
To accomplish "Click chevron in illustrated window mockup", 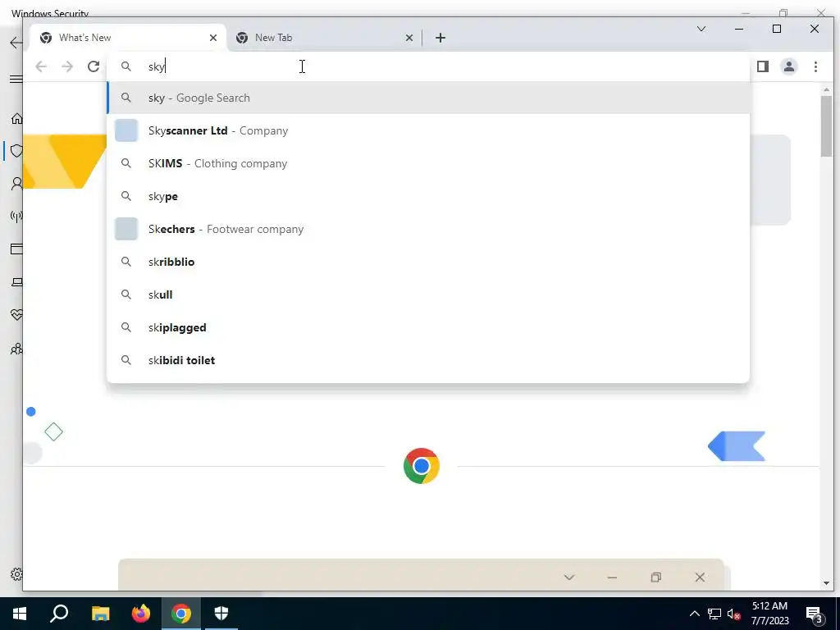I will coord(569,577).
